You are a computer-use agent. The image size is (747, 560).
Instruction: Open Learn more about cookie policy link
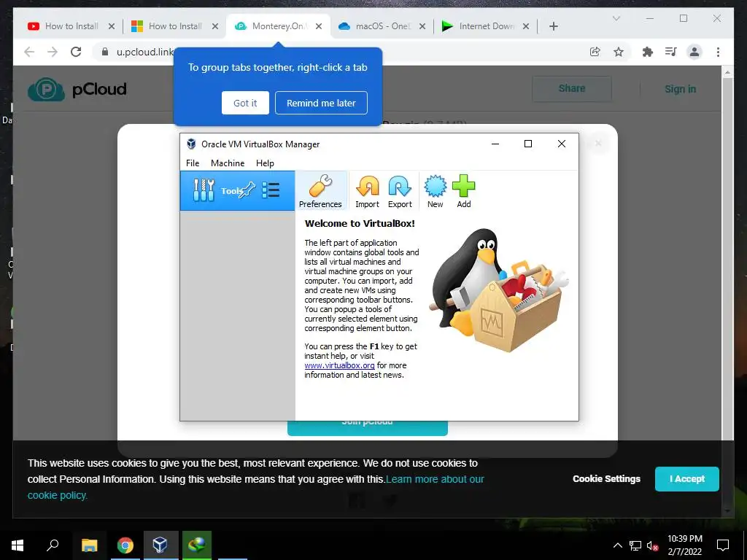pyautogui.click(x=435, y=479)
